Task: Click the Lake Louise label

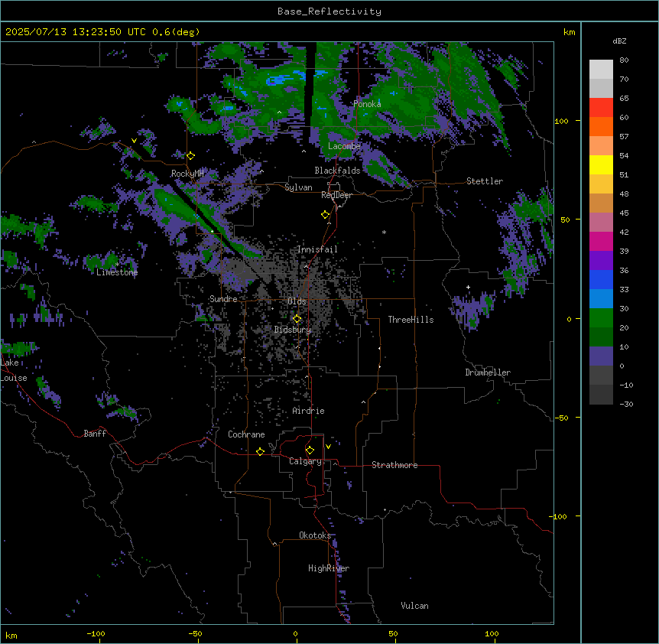Action: point(14,370)
